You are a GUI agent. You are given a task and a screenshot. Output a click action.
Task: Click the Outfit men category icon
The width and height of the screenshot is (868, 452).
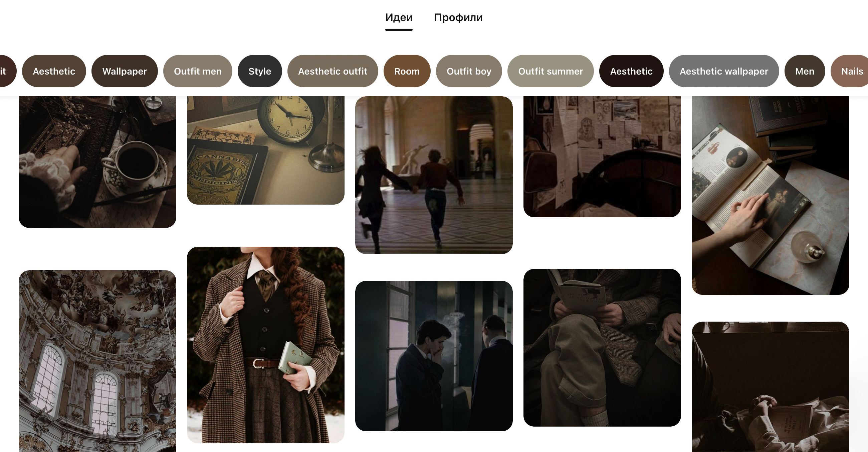pos(198,71)
